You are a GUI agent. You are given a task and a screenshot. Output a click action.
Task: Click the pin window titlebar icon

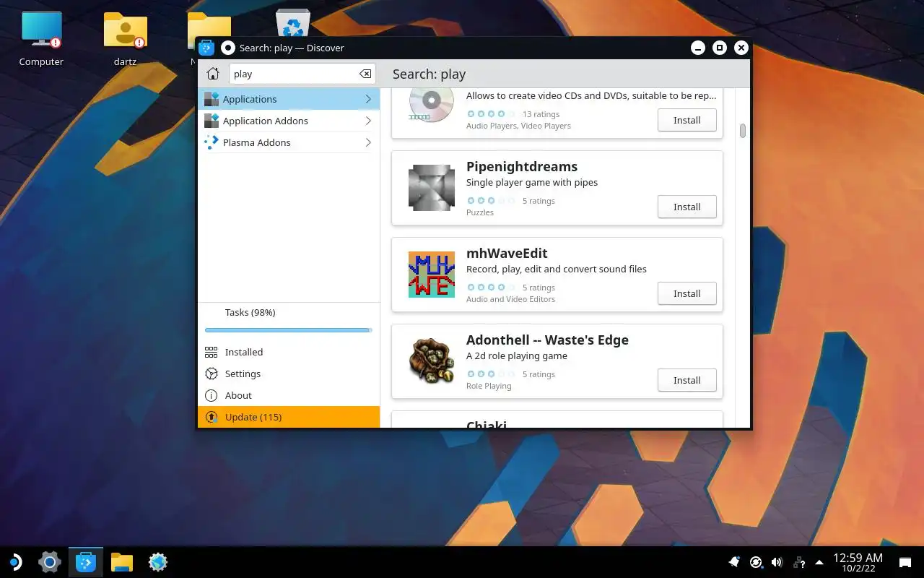pos(228,48)
